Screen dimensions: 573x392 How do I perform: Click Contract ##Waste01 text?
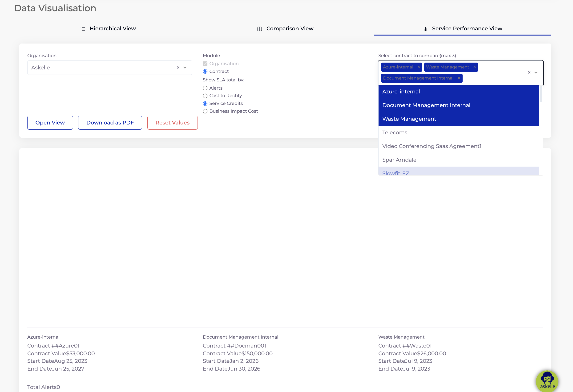click(405, 346)
